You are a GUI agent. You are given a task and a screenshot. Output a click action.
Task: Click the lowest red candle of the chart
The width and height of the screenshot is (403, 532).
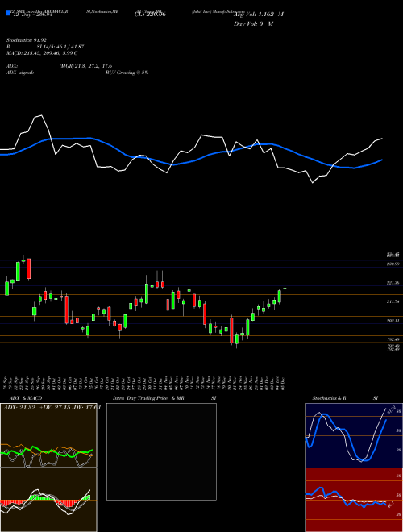231,330
